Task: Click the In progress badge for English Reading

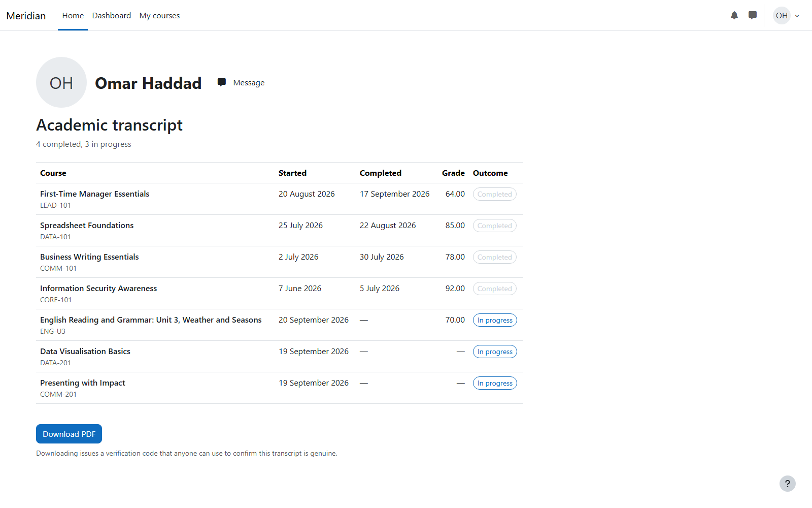Action: tap(495, 320)
